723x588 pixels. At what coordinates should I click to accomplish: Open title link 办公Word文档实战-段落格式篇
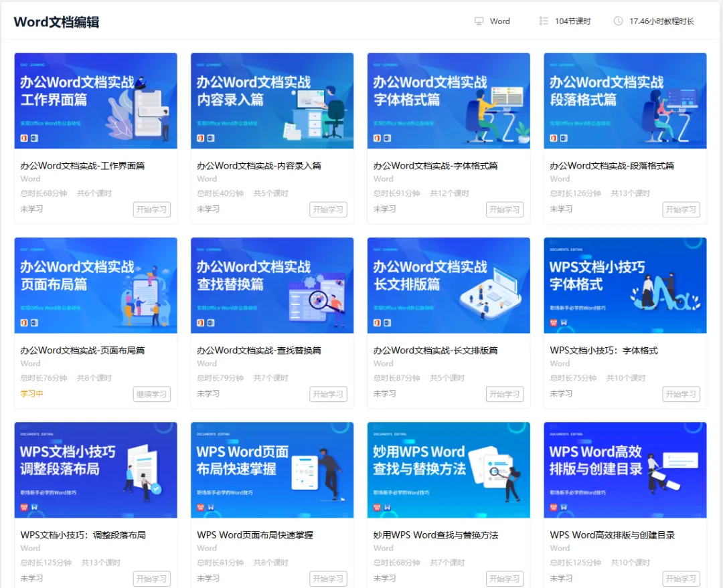tap(612, 165)
